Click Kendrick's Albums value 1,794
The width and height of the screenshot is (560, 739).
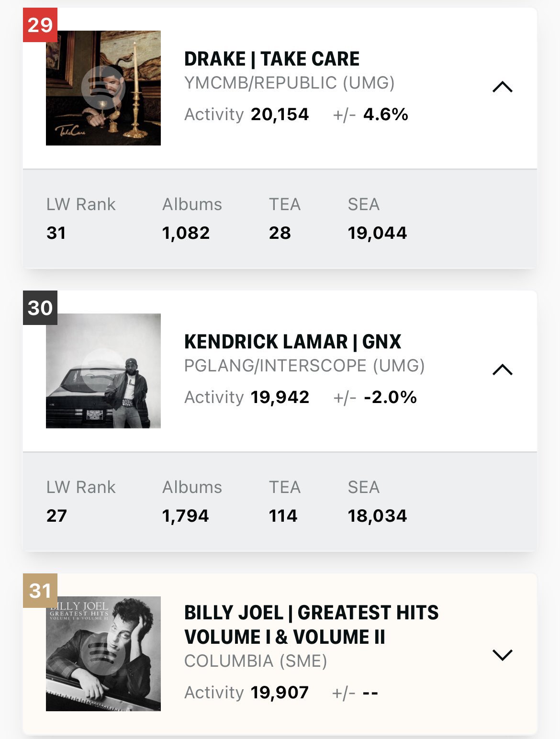coord(185,516)
